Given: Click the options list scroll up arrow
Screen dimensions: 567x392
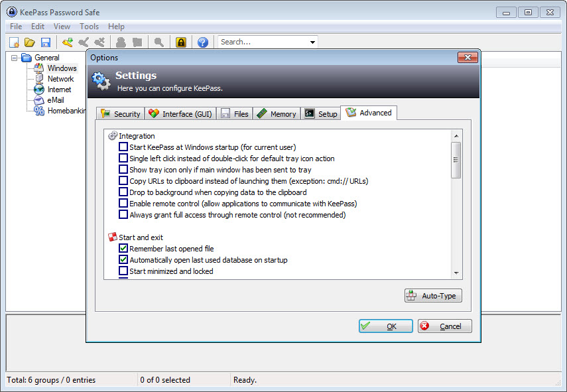Looking at the screenshot, I should click(456, 135).
